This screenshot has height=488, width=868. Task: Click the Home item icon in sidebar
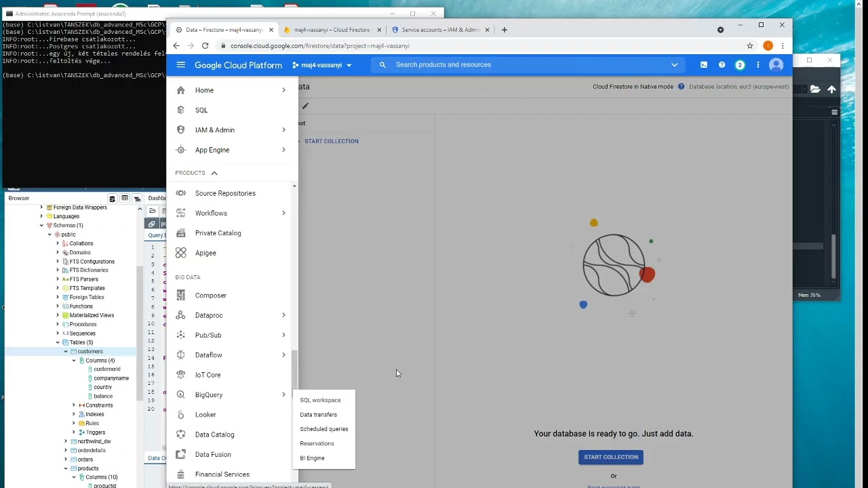coord(180,90)
